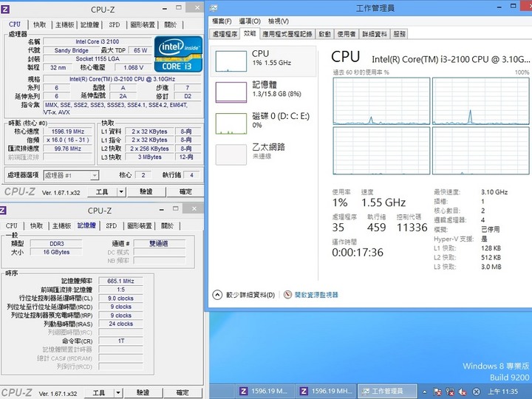
Task: Click uptime value 0:00:17:36
Action: (358, 253)
